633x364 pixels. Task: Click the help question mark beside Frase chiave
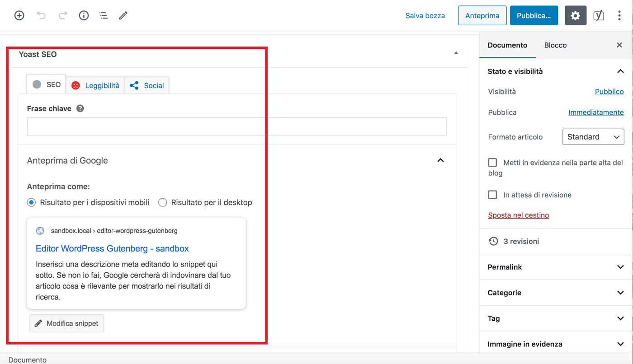(x=80, y=108)
